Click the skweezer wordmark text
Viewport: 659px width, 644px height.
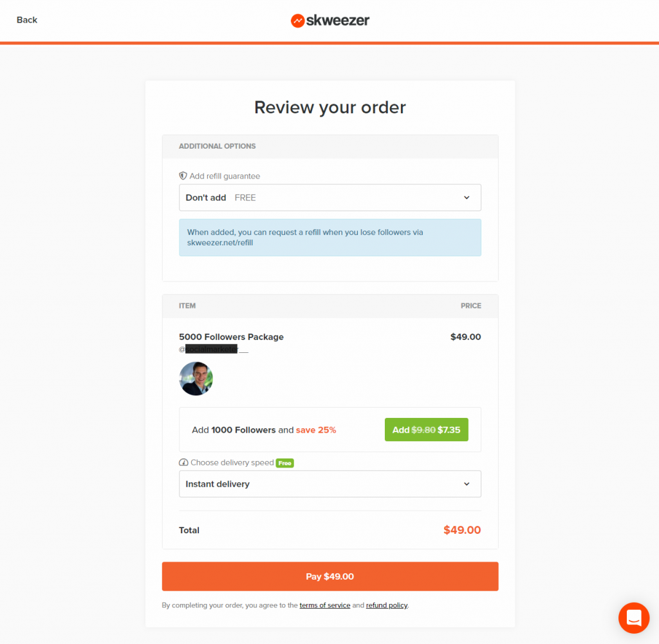click(338, 21)
